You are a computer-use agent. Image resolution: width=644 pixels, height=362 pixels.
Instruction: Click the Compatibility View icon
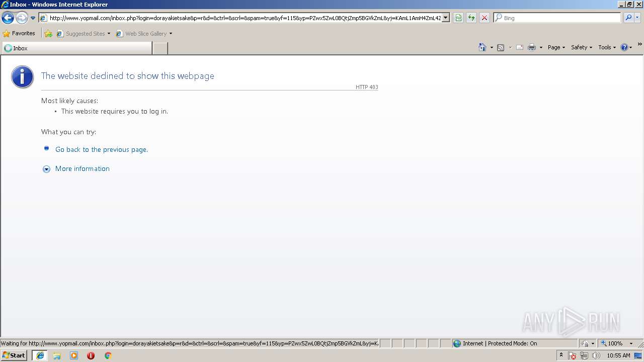pyautogui.click(x=458, y=18)
